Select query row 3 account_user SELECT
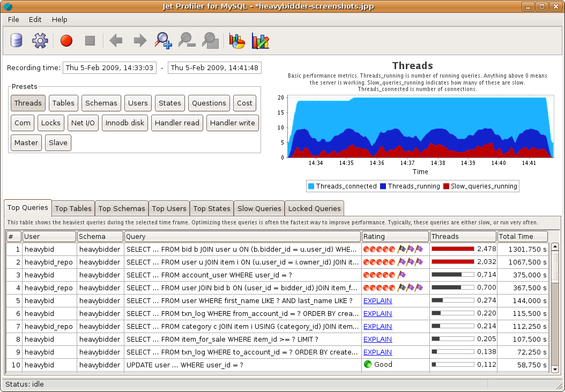 click(x=277, y=275)
